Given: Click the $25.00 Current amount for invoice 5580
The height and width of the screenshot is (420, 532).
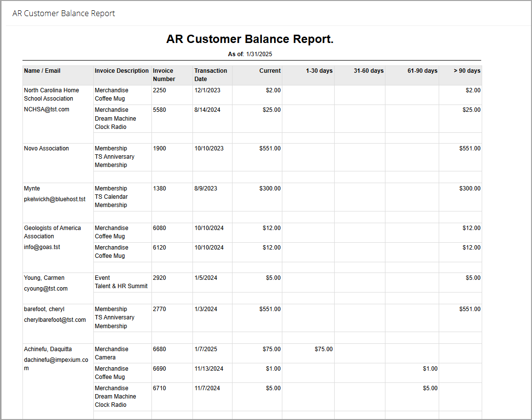Looking at the screenshot, I should (272, 109).
